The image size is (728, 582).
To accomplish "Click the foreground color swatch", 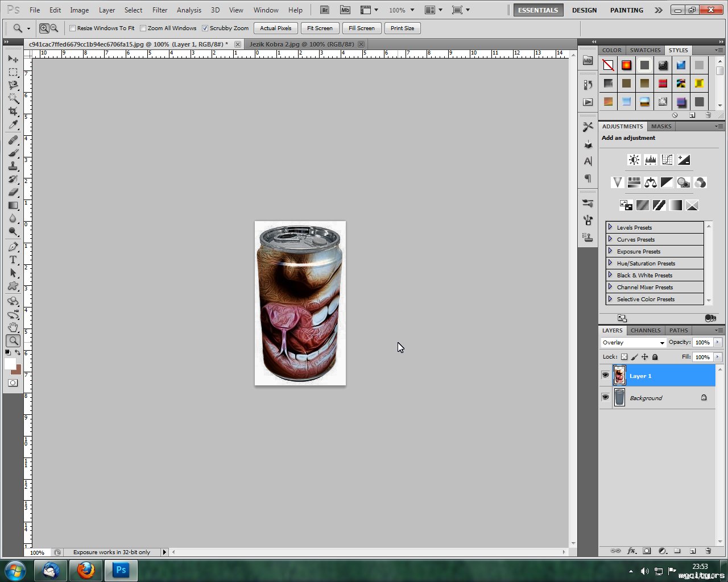I will 10,364.
